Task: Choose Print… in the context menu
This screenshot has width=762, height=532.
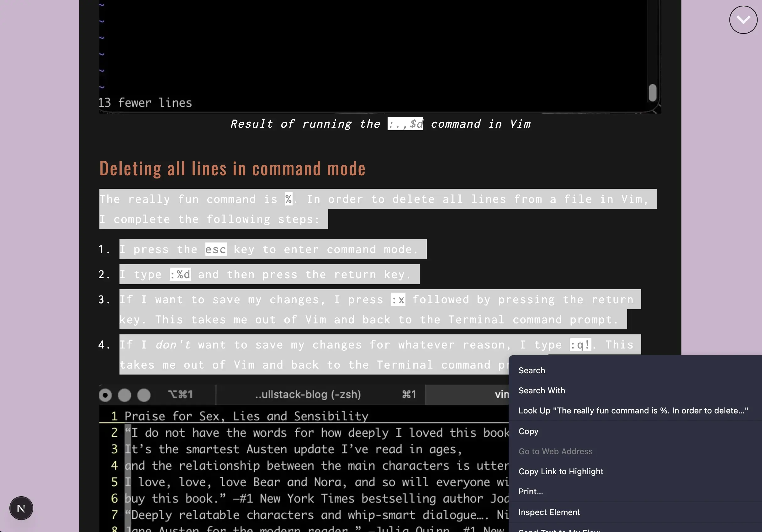Action: point(530,491)
